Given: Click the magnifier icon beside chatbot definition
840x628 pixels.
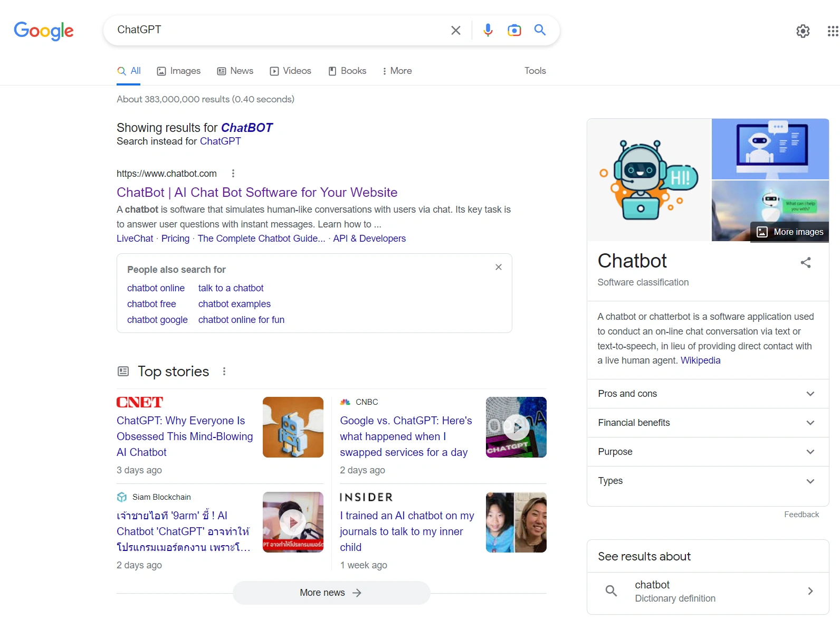Looking at the screenshot, I should 611,591.
